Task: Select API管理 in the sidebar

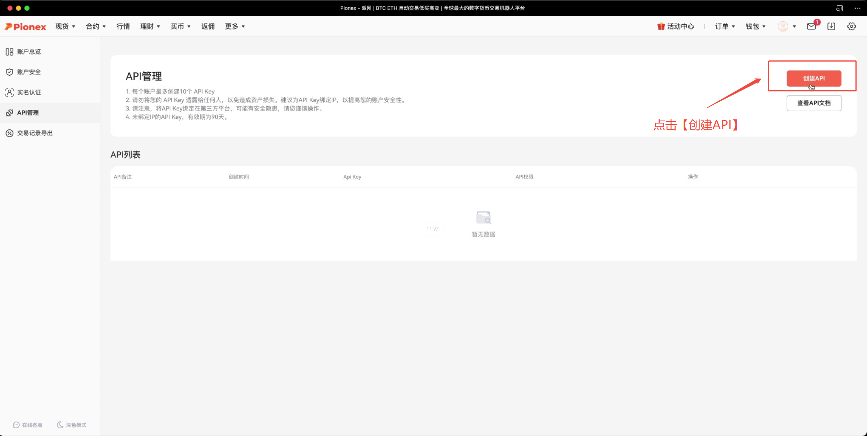Action: 28,113
